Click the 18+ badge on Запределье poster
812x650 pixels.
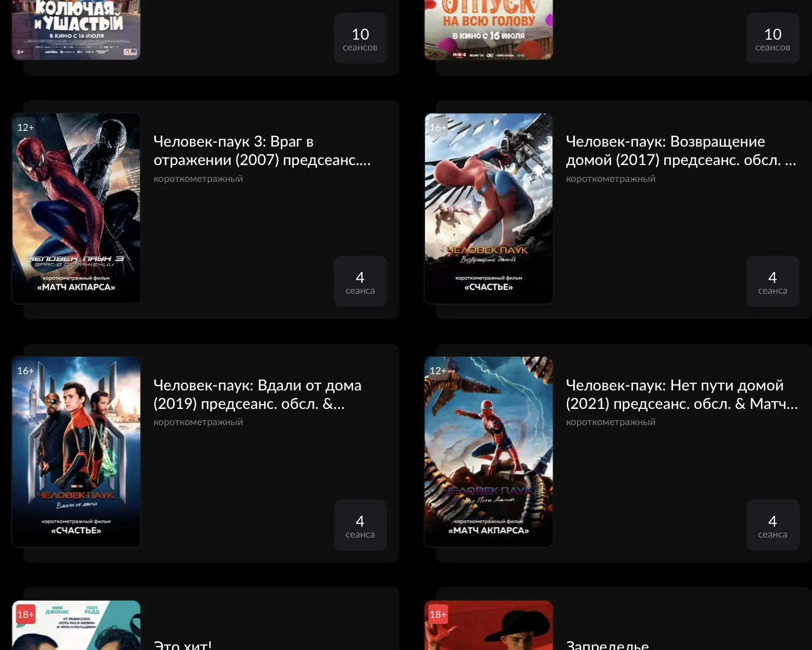pos(438,614)
